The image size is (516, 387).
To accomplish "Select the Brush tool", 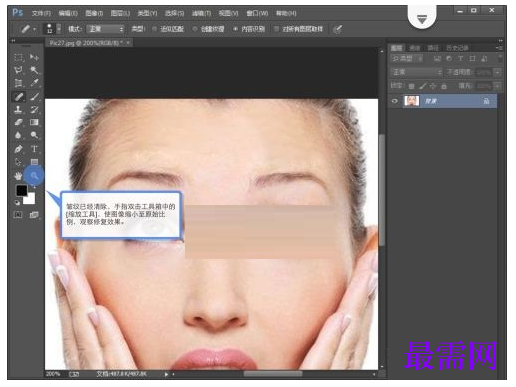I will point(34,97).
